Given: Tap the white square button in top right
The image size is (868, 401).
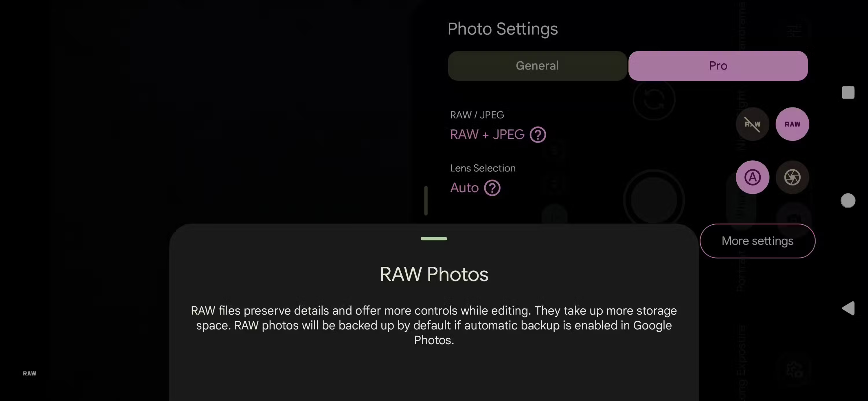Looking at the screenshot, I should tap(848, 92).
